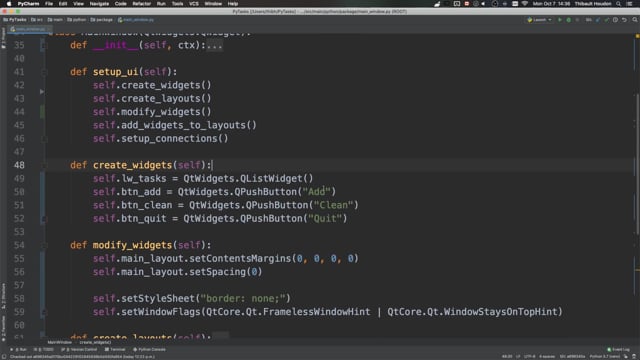The width and height of the screenshot is (640, 360).
Task: Click the gutter arrow marker near line 42
Action: (x=42, y=92)
